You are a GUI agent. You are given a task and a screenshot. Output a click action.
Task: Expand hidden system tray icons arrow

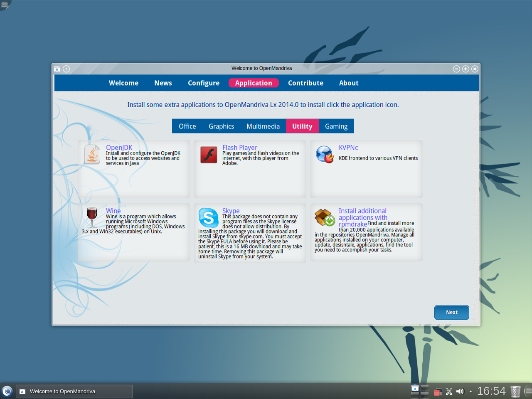coord(470,392)
